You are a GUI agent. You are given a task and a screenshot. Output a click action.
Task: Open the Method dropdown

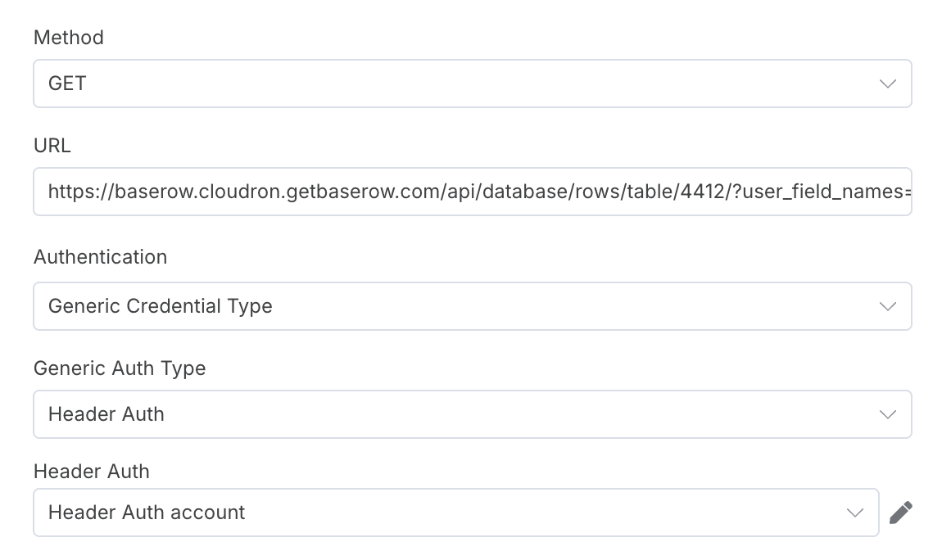point(472,84)
